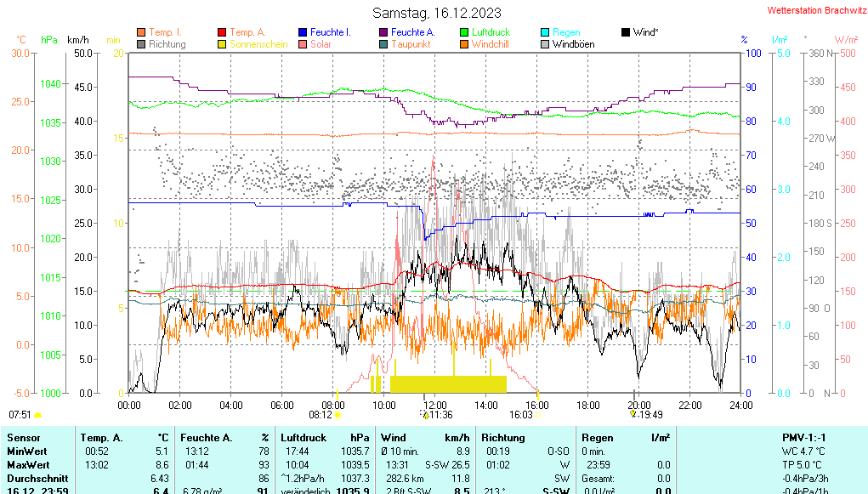This screenshot has height=494, width=868.
Task: Click the Taupunkt legend label
Action: tap(410, 44)
